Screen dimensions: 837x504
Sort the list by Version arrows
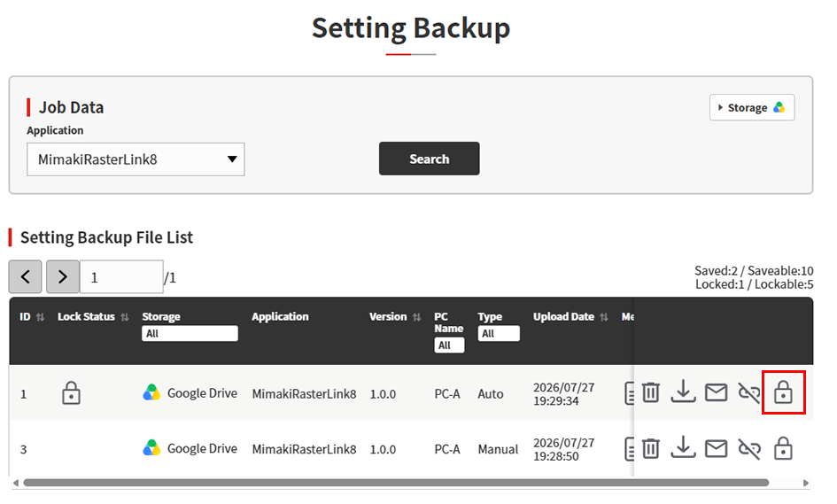coord(416,317)
